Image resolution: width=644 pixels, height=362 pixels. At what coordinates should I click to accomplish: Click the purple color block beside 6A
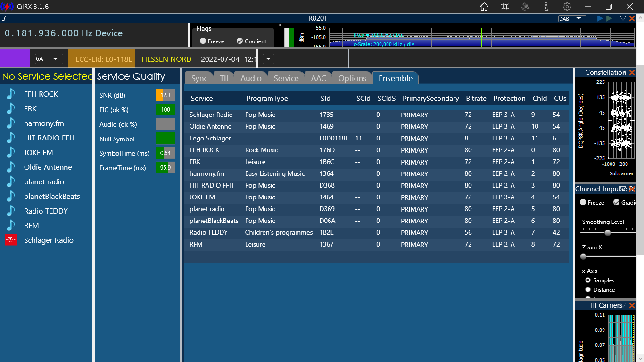(15, 59)
